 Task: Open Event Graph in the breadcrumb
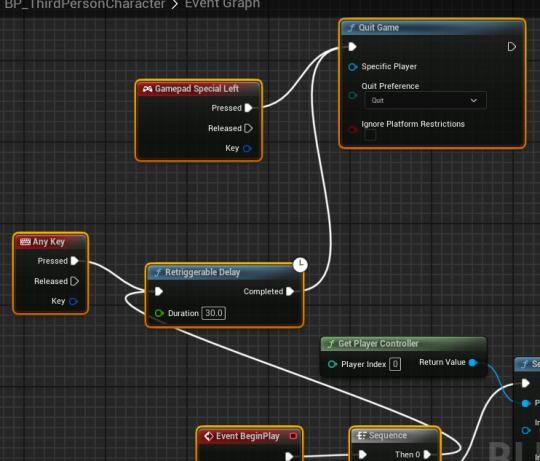(x=222, y=4)
